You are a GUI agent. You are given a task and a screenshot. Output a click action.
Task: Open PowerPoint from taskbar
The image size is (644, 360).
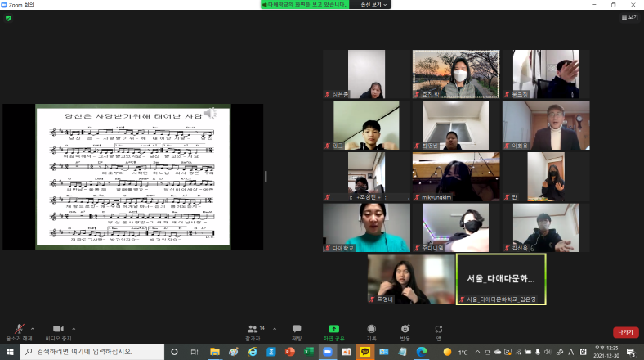click(x=290, y=352)
